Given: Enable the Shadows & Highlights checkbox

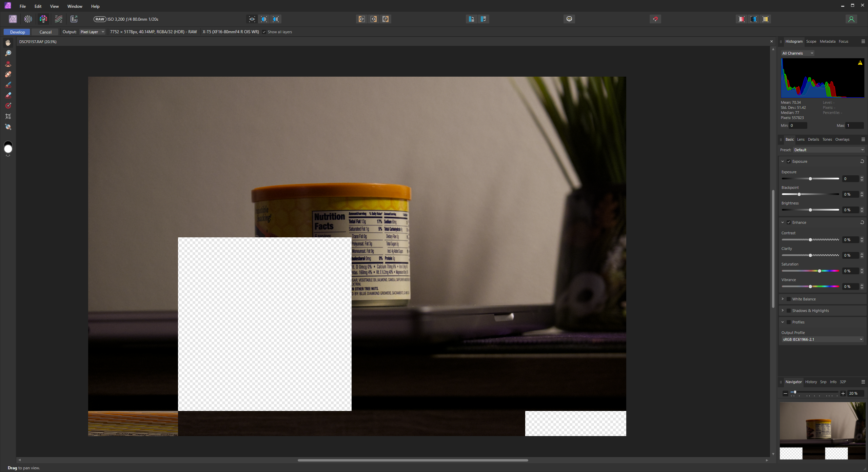Looking at the screenshot, I should pyautogui.click(x=789, y=311).
